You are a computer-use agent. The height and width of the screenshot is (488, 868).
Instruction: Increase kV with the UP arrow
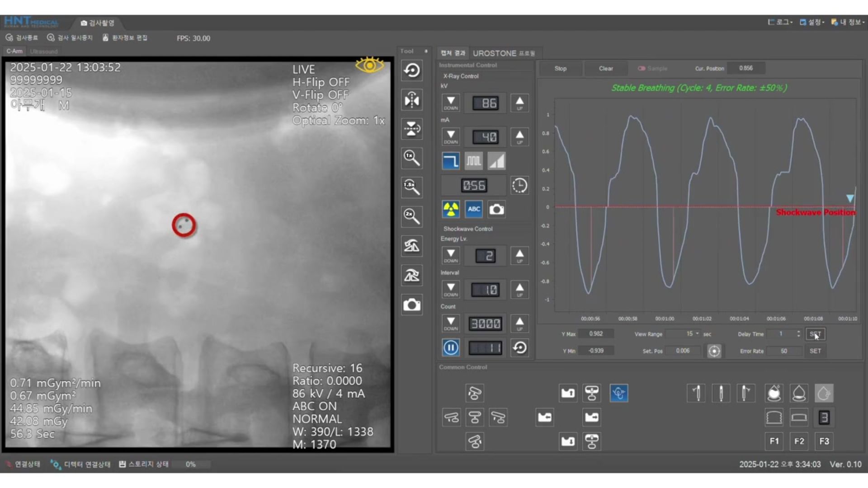[519, 103]
